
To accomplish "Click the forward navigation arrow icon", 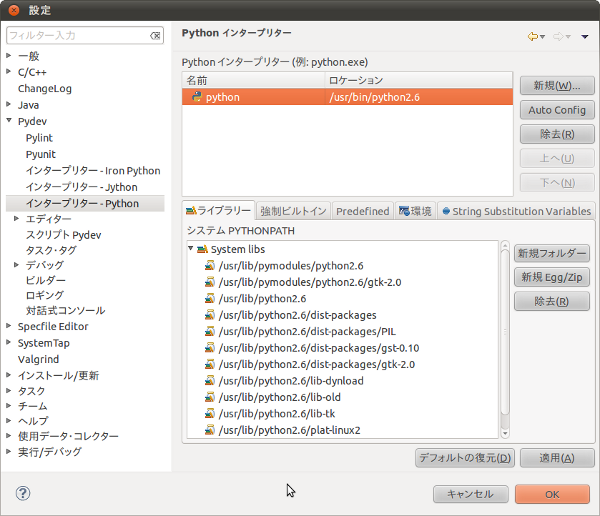I will pos(558,36).
